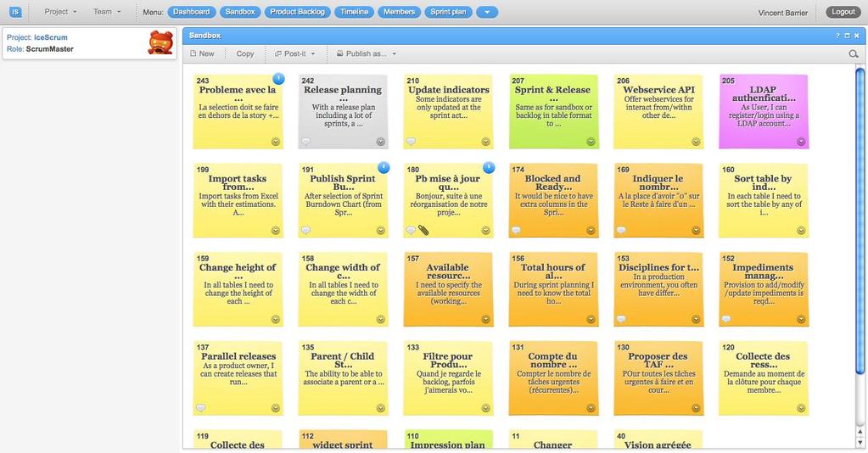Open the menu arrow on story 120
868x453 pixels.
[x=801, y=408]
